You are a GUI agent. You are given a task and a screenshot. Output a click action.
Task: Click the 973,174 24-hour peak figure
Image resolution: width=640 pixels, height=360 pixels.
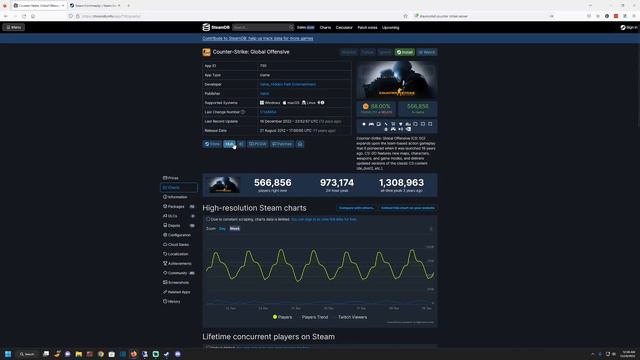coord(337,182)
